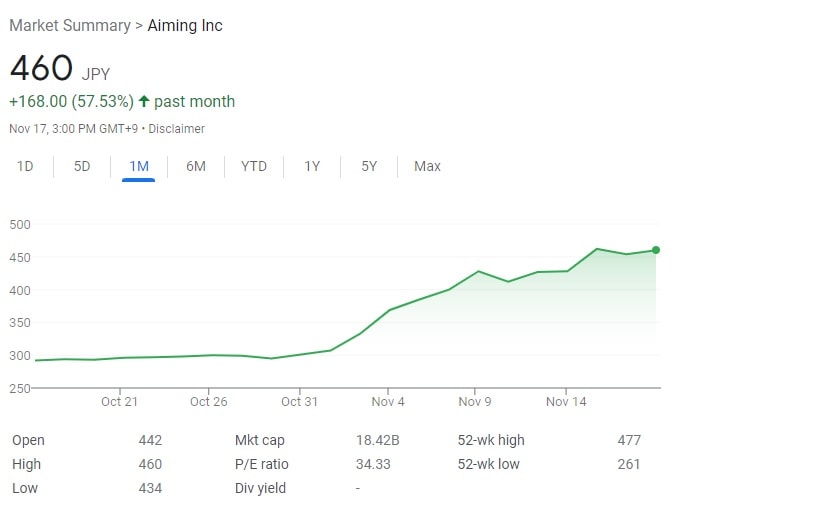Click the Nov 14 axis label

click(x=566, y=402)
